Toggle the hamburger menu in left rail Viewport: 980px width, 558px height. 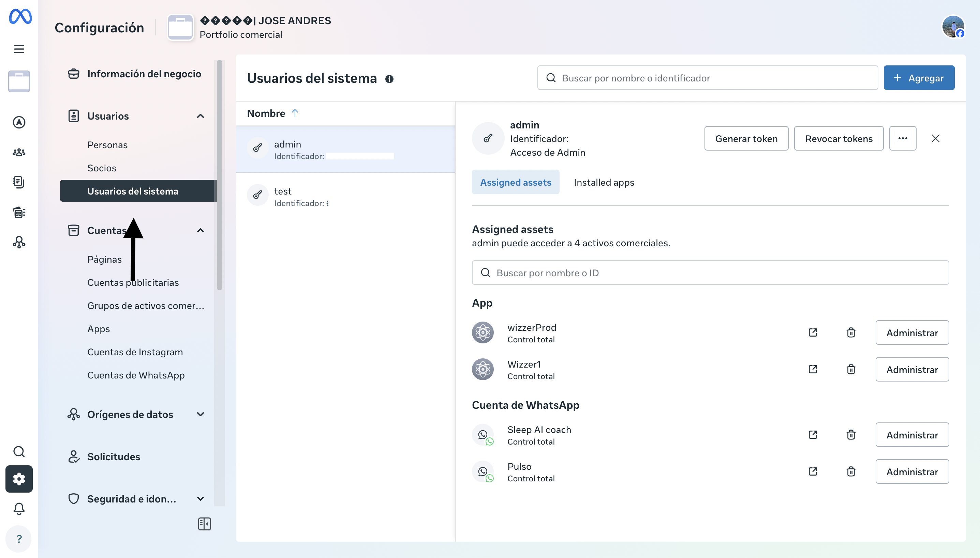click(19, 49)
